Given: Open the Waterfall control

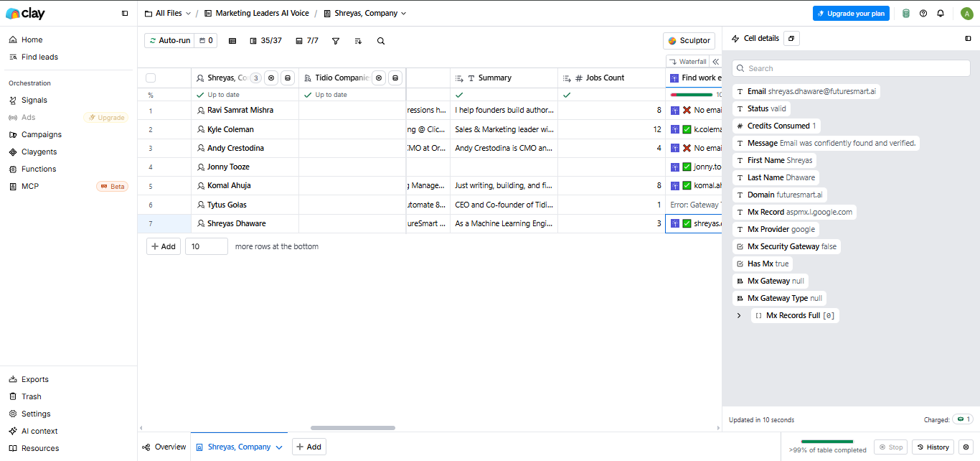Looking at the screenshot, I should 688,62.
